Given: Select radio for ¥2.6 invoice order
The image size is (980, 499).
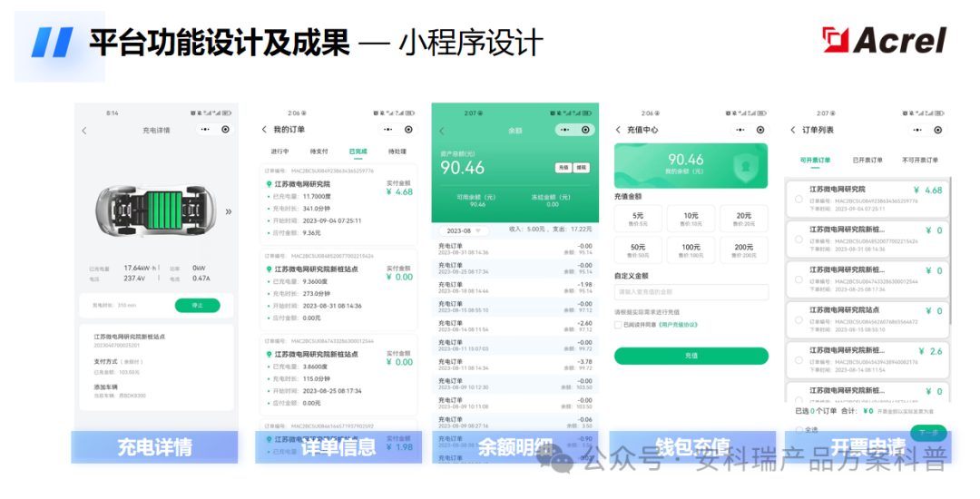Looking at the screenshot, I should click(799, 360).
